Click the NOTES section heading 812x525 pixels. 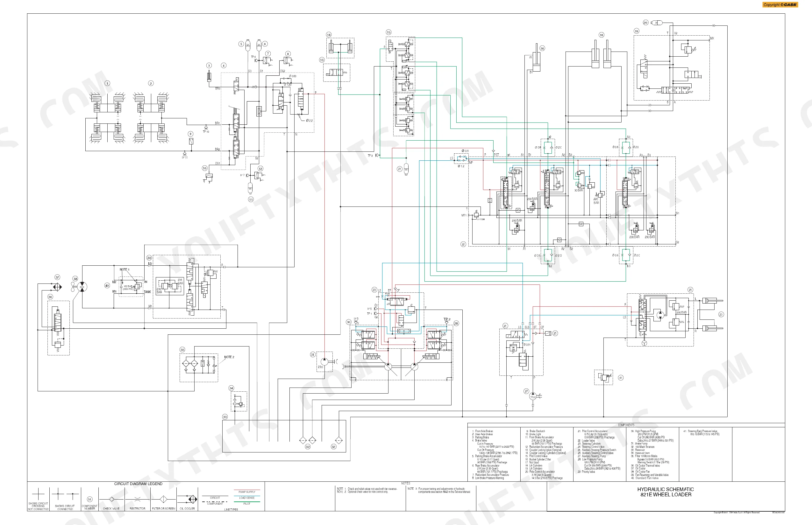[x=406, y=483]
